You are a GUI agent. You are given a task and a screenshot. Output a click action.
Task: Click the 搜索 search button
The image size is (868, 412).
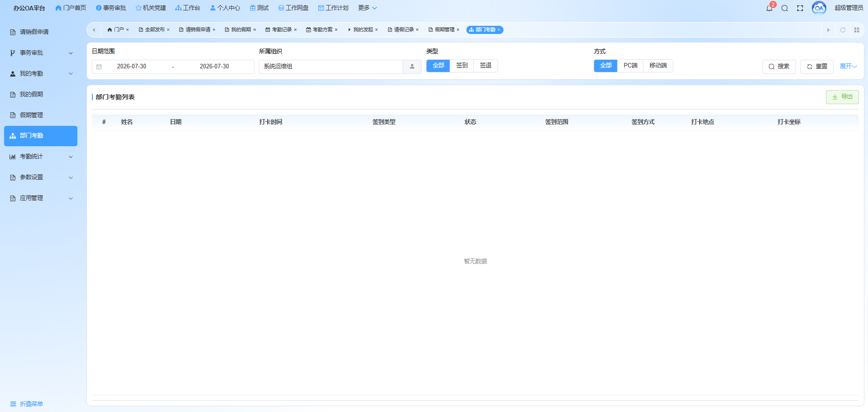pyautogui.click(x=779, y=67)
